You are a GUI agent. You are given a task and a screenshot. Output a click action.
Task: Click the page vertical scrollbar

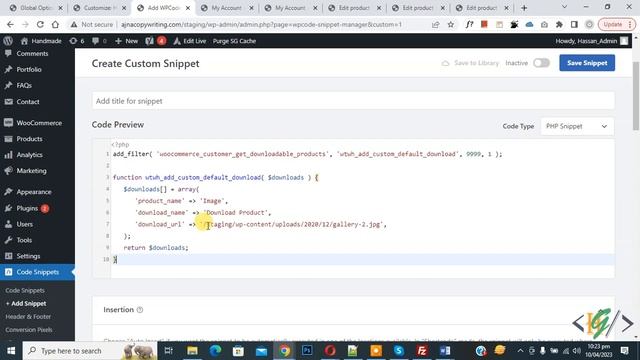click(636, 96)
